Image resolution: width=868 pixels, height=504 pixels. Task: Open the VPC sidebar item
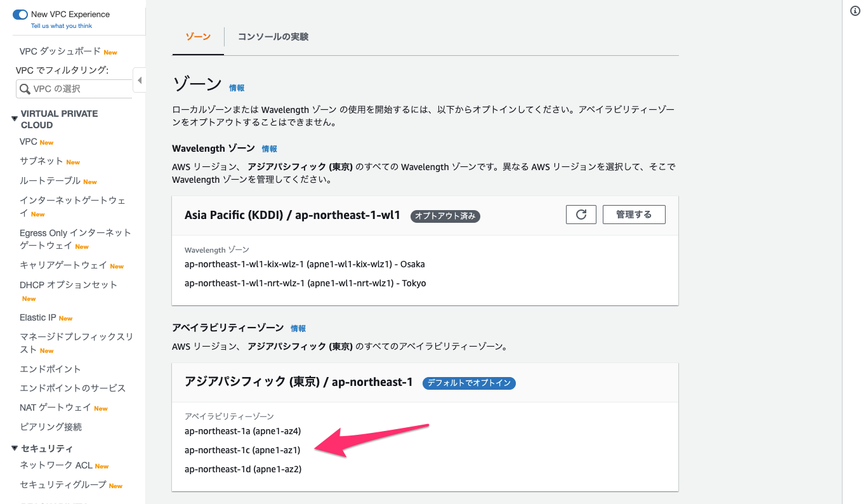[29, 142]
